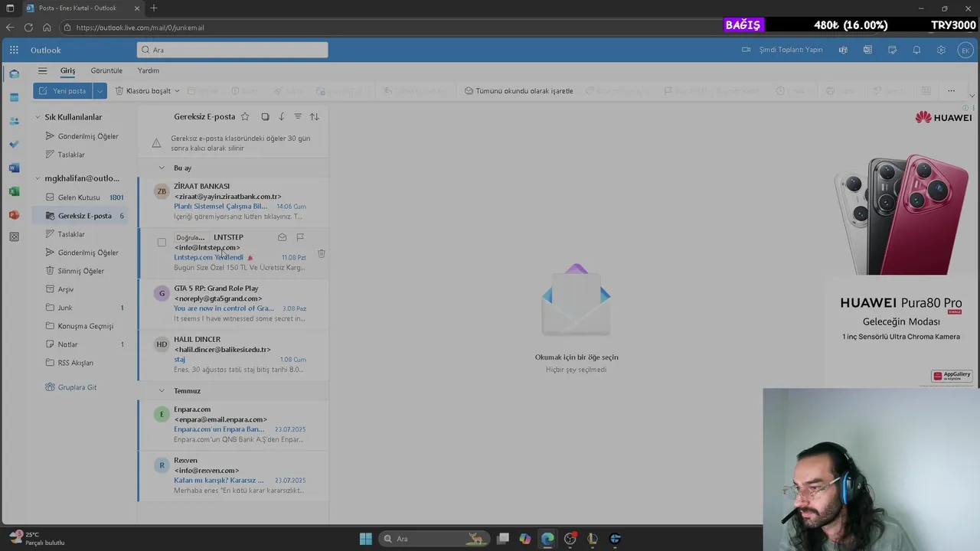Image resolution: width=980 pixels, height=551 pixels.
Task: Open notifications bell
Action: (916, 50)
